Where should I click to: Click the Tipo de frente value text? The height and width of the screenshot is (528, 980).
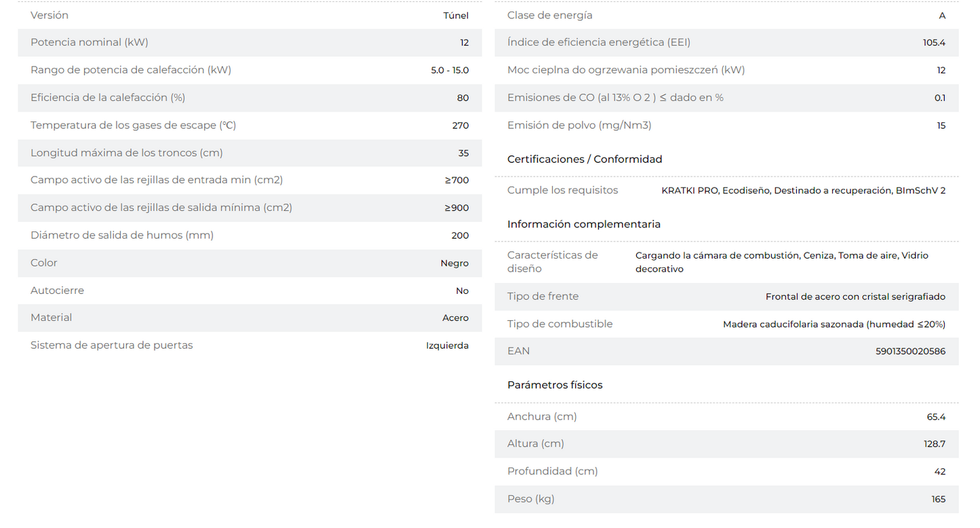click(x=855, y=297)
